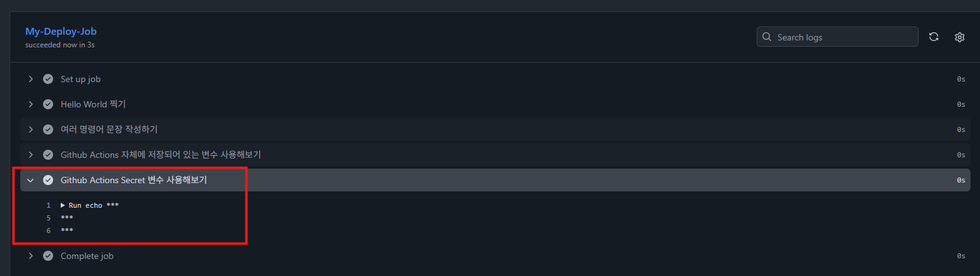Click log line number 1
Image resolution: width=980 pixels, height=276 pixels.
48,205
